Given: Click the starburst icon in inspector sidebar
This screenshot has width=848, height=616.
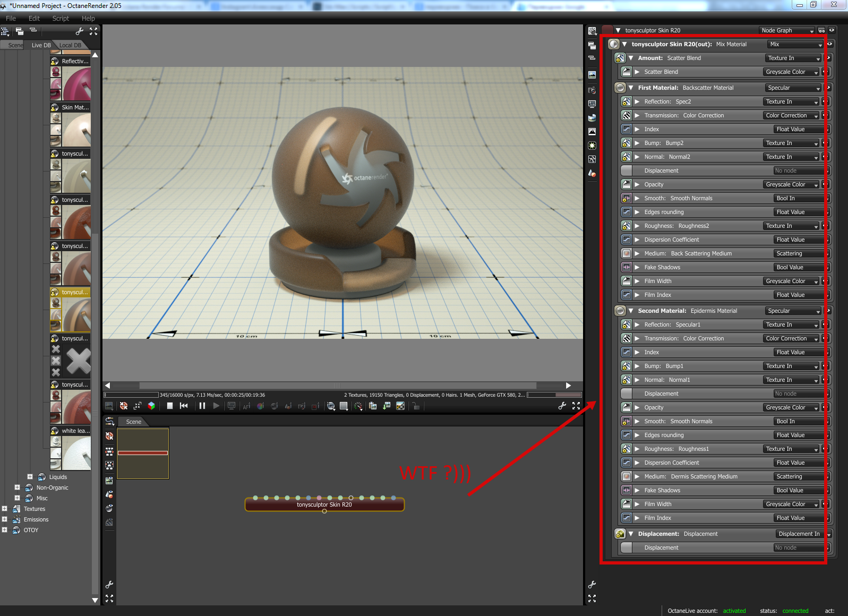Looking at the screenshot, I should 592,146.
